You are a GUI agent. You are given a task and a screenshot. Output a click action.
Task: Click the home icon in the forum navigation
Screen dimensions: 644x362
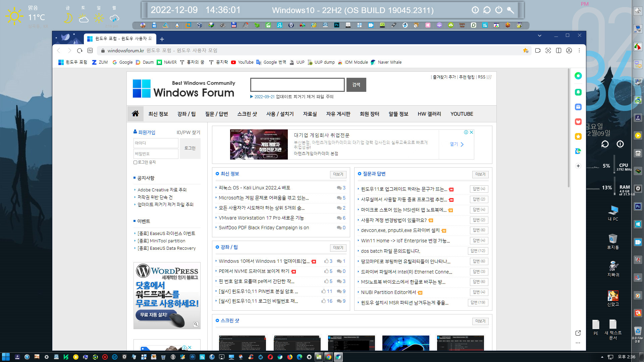coord(135,114)
